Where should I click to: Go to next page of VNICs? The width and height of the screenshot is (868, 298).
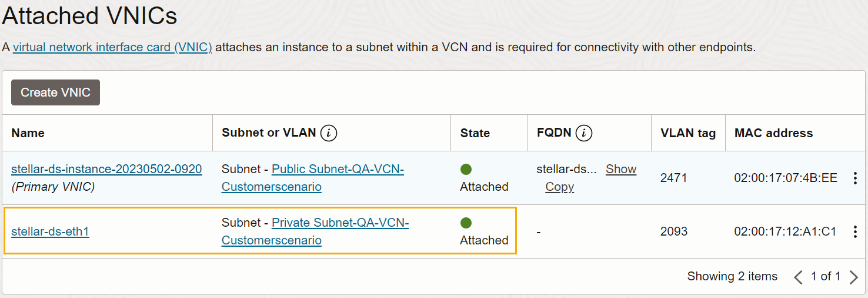tap(854, 277)
